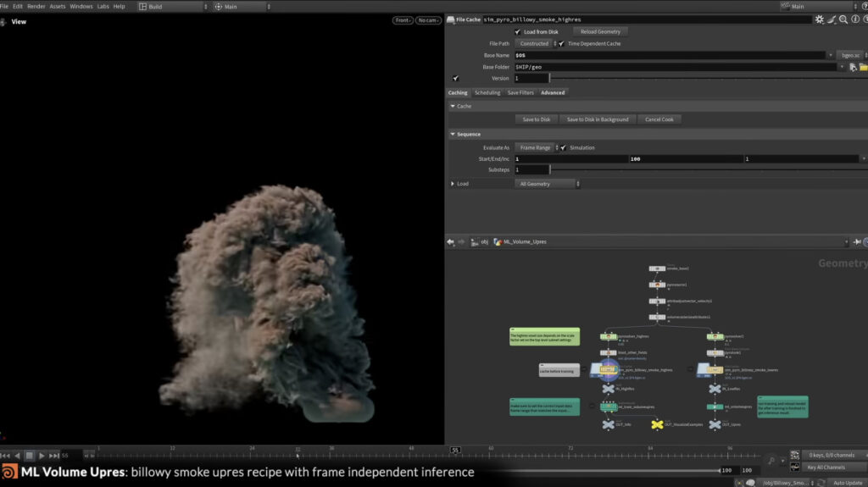
Task: Disable the Time Dependent Cache checkbox
Action: (x=561, y=43)
